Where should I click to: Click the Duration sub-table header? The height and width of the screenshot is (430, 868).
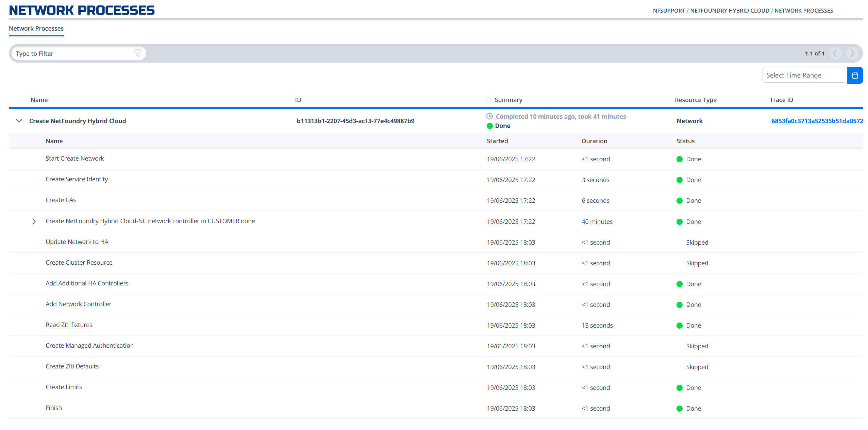click(x=594, y=141)
